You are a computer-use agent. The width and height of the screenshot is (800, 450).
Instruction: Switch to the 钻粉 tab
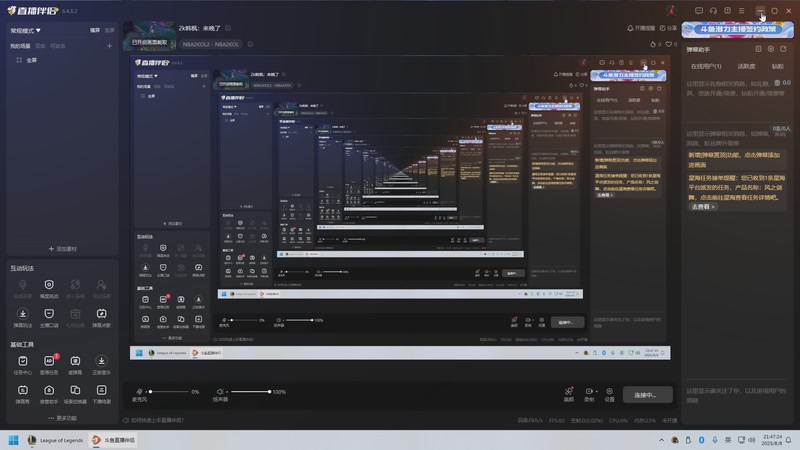pos(778,66)
